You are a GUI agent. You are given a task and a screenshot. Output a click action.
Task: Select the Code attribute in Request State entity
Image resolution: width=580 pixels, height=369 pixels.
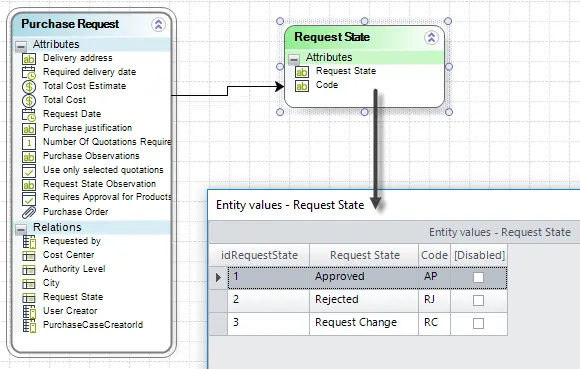327,85
